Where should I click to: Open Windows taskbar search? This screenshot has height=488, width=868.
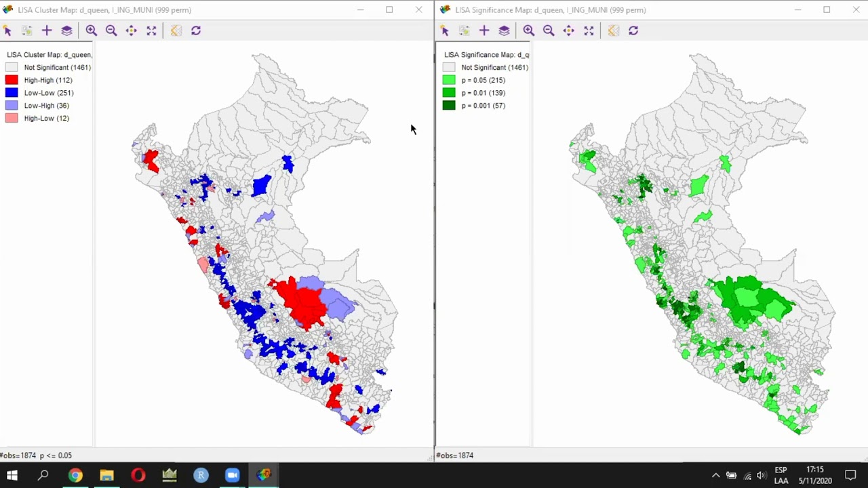pos(43,475)
